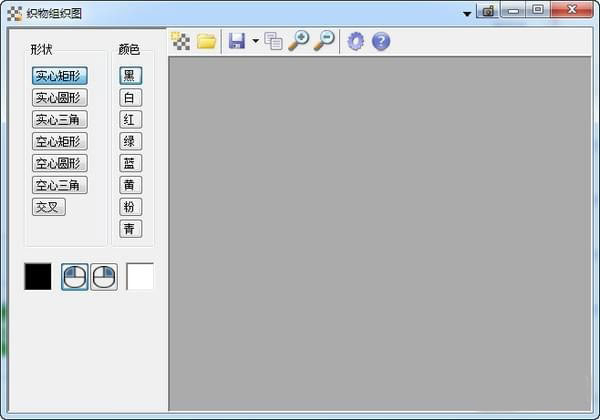Viewport: 600px width, 420px height.
Task: Choose the 黑 color button
Action: point(130,76)
